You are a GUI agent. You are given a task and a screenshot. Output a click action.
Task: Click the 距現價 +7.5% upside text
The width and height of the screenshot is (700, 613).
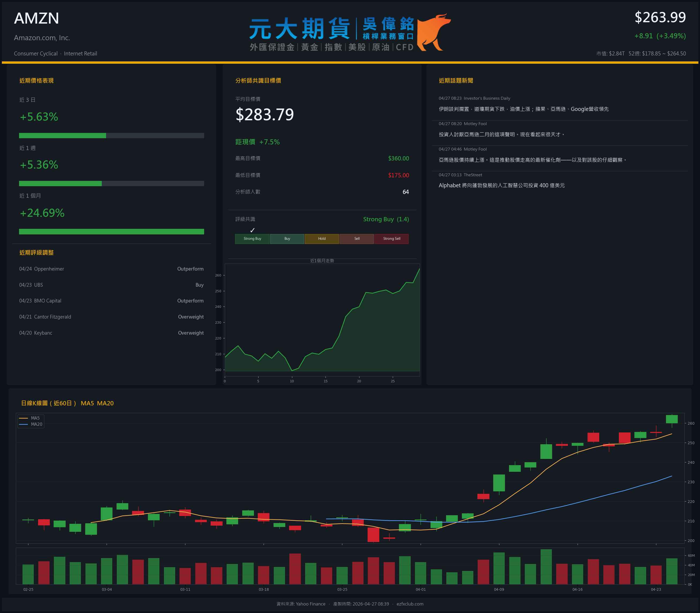point(257,142)
